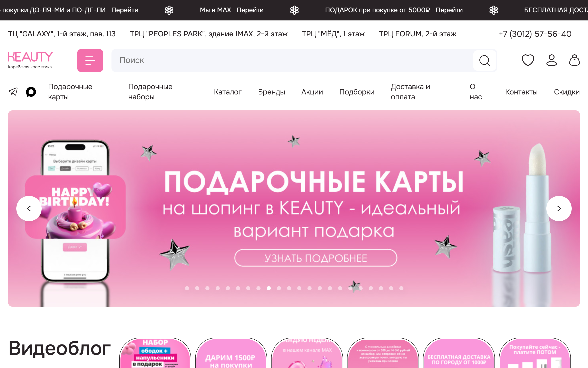Show the next banner slide arrow
The width and height of the screenshot is (588, 368).
[x=559, y=209]
